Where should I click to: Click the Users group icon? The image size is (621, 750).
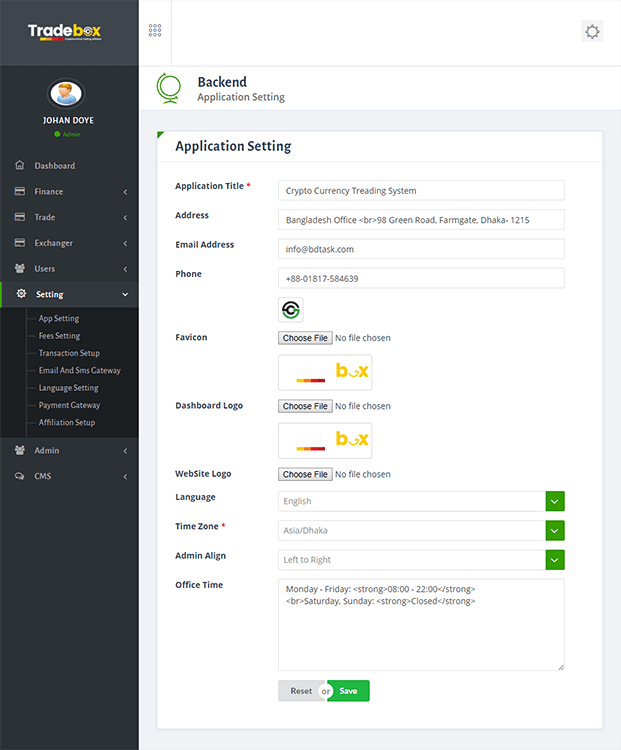20,269
